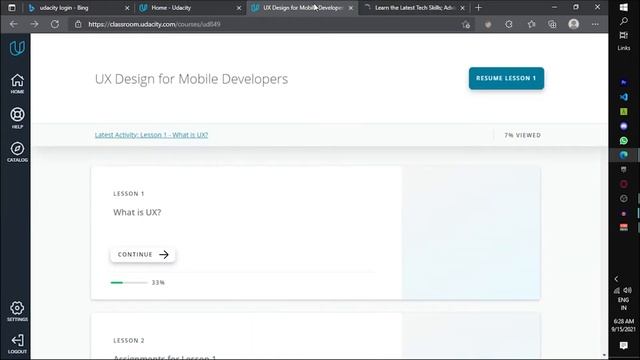640x360 pixels.
Task: Go back with the browser back arrow
Action: pos(13,24)
